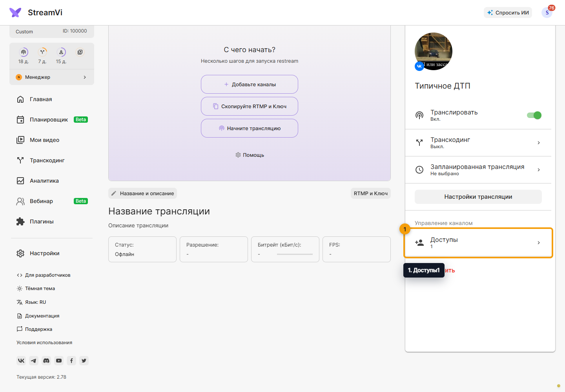Click the Запланированная трансляция clock icon
The image size is (565, 392).
point(419,170)
